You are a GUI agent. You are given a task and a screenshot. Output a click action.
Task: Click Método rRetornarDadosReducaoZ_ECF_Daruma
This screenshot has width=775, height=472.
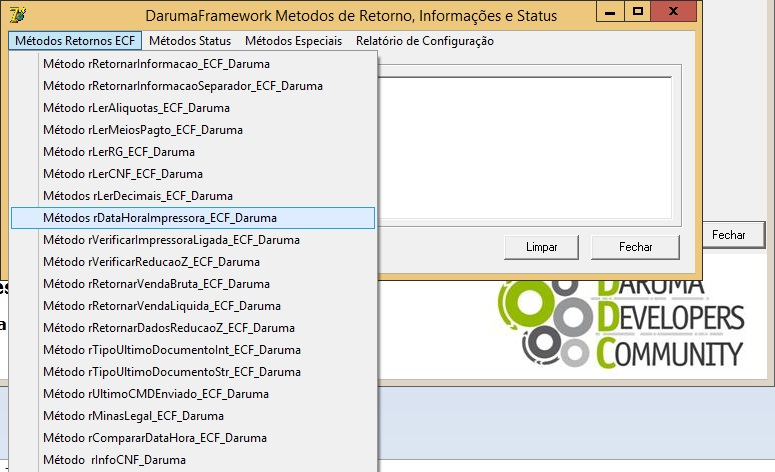[x=193, y=328]
